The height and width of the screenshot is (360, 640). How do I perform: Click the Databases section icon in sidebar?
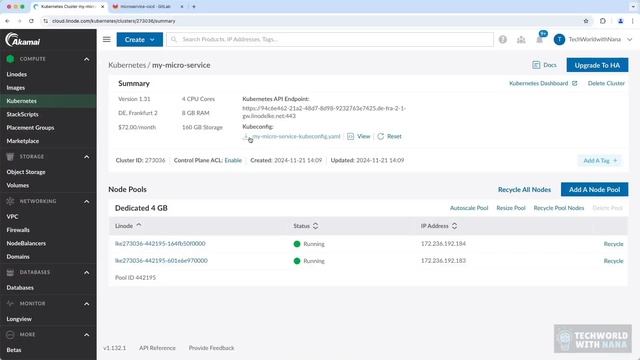coord(10,272)
